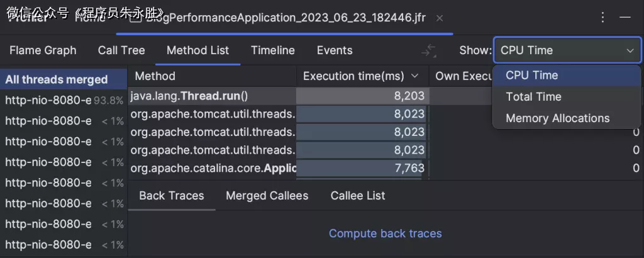Click the vertical three-dot options icon
644x258 pixels.
coord(603,18)
